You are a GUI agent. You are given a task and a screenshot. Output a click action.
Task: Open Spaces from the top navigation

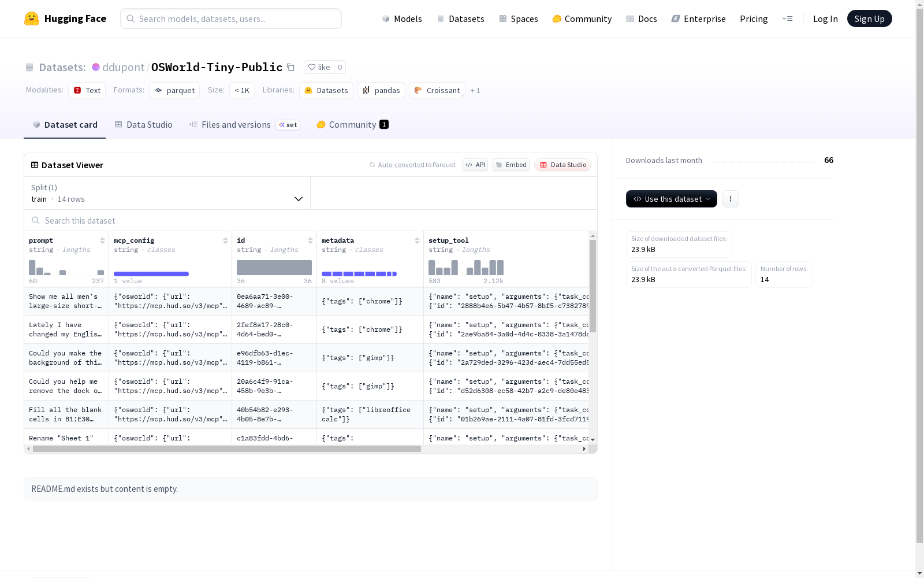pos(519,18)
